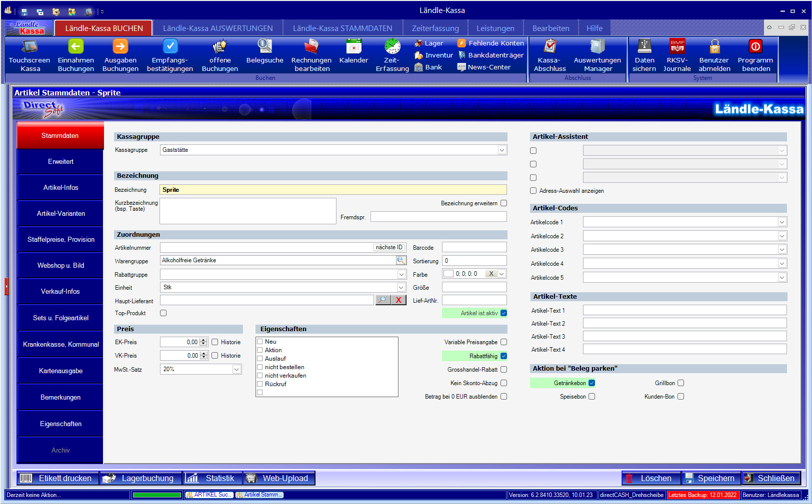Open the Bank toolbar item

tap(428, 67)
